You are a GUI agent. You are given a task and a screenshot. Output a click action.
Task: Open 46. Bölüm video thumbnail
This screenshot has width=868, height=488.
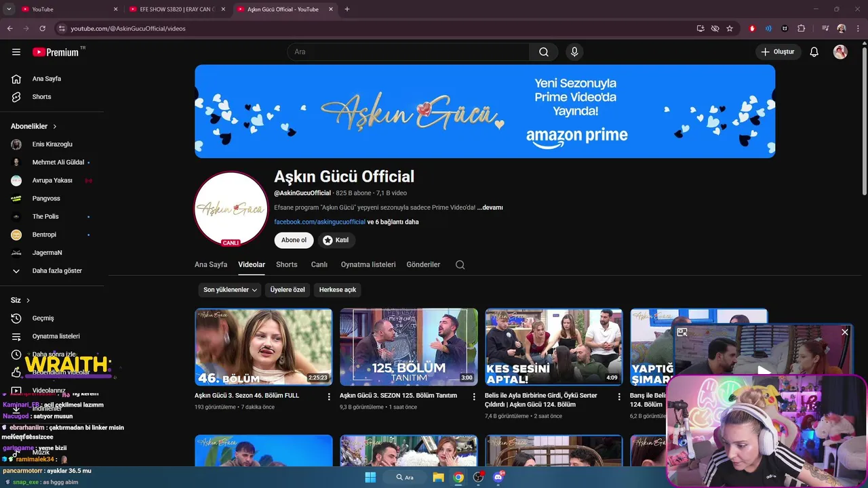coord(263,347)
